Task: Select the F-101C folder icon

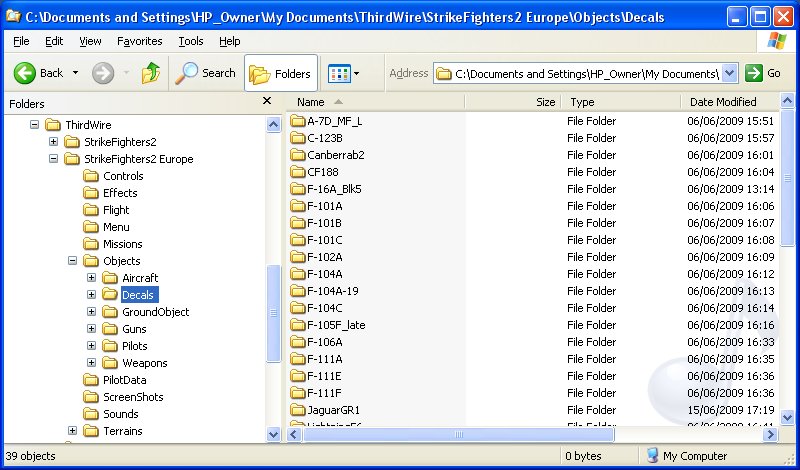Action: (297, 240)
